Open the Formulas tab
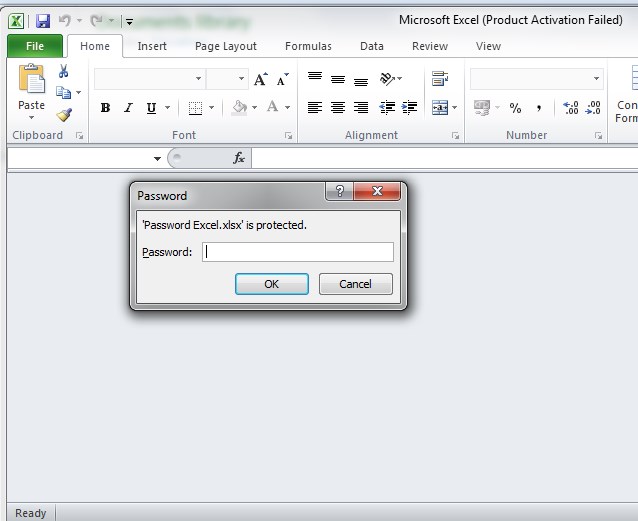This screenshot has height=521, width=638. coord(308,46)
